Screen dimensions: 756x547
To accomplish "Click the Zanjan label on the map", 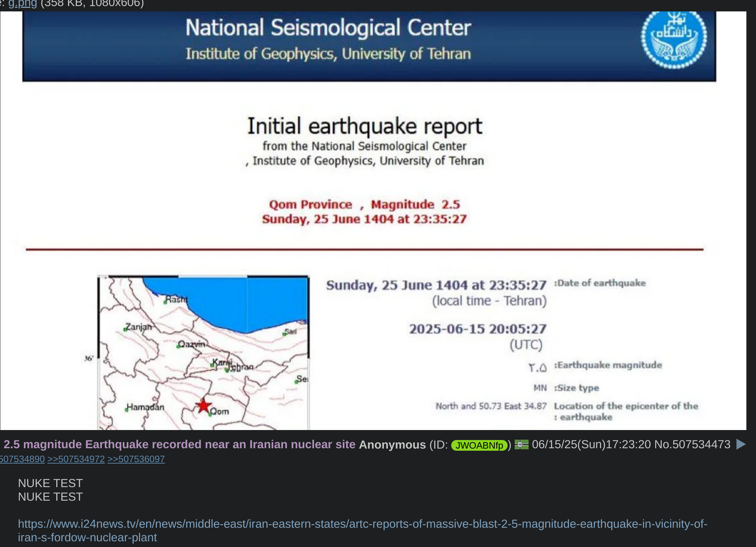I will [x=139, y=327].
